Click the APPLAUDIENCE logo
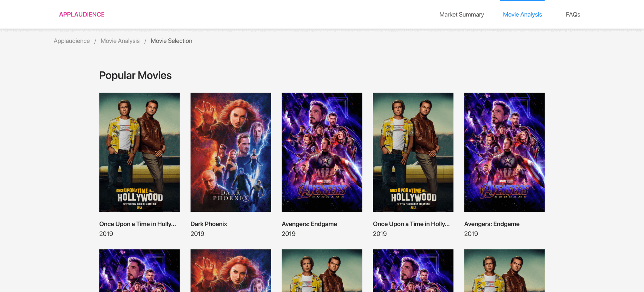This screenshot has height=292, width=644. click(x=82, y=15)
